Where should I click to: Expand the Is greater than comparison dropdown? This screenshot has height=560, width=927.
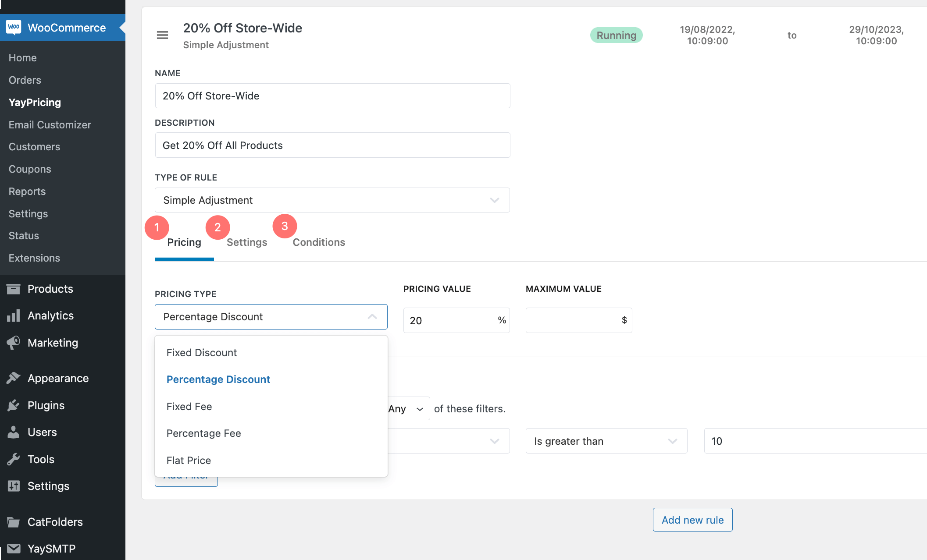point(606,441)
